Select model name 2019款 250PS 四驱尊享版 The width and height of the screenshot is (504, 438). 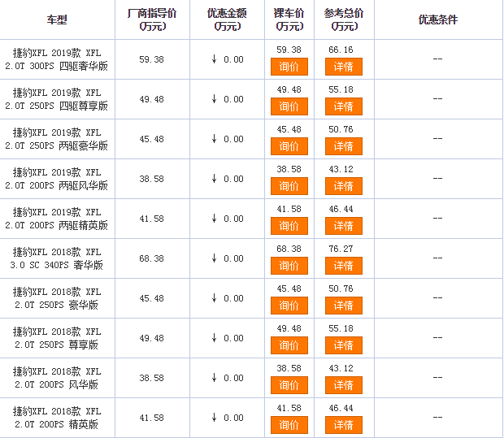pyautogui.click(x=57, y=99)
